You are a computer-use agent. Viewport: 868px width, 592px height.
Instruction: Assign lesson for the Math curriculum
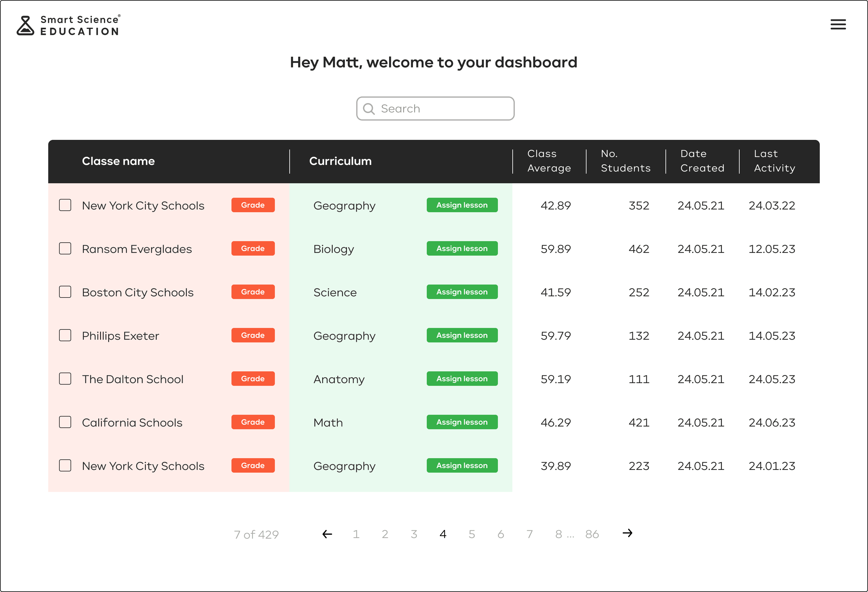coord(462,422)
